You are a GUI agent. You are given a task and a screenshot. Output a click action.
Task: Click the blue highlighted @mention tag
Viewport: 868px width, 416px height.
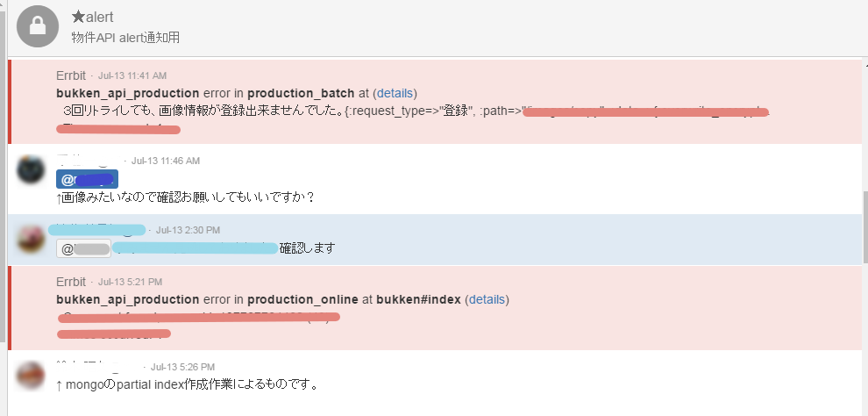coord(87,179)
